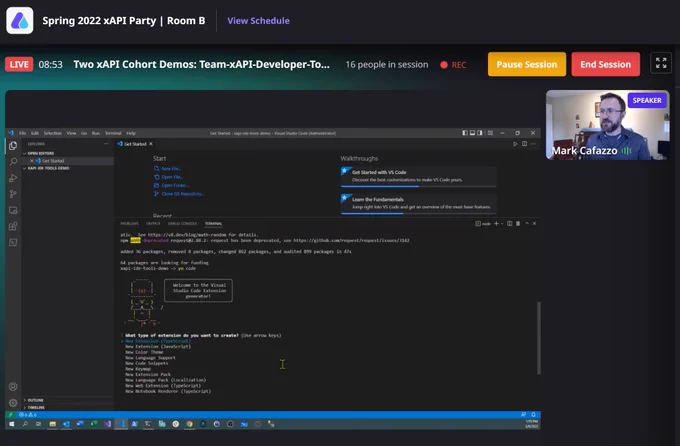Open Get Started with VS Code walkthrough

click(418, 177)
